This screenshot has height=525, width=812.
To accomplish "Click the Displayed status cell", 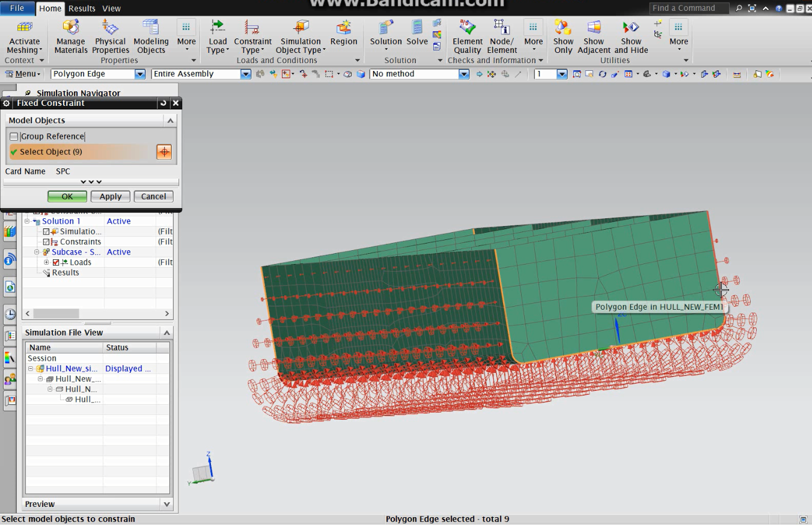I will pos(129,369).
